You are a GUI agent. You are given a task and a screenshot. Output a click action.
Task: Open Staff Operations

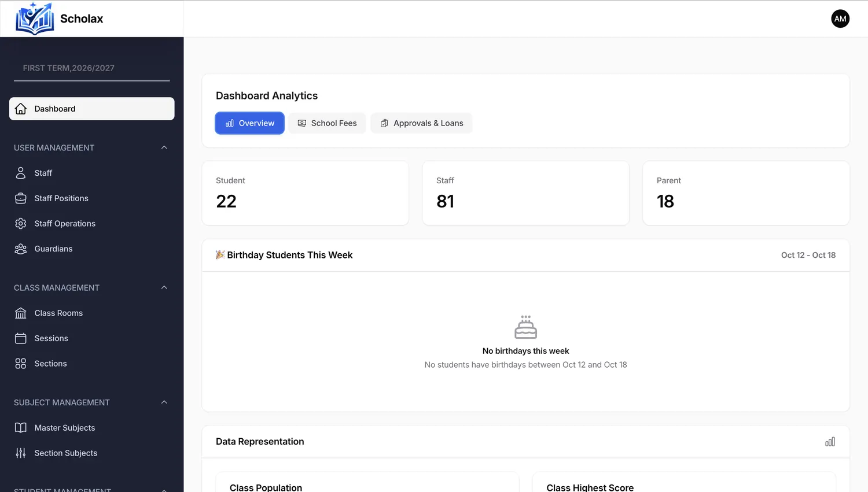[x=65, y=223]
